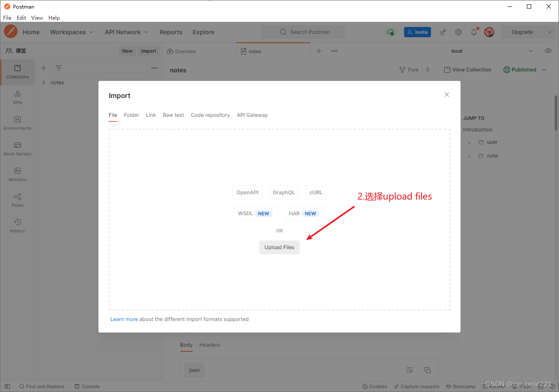Image resolution: width=559 pixels, height=392 pixels.
Task: Switch to the API Gateway import tab
Action: click(x=252, y=115)
